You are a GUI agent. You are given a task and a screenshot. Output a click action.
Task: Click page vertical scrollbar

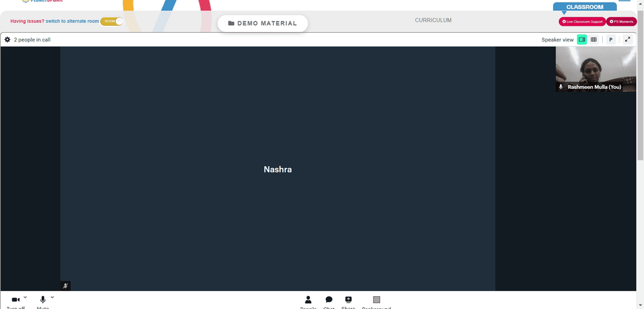coord(640,86)
